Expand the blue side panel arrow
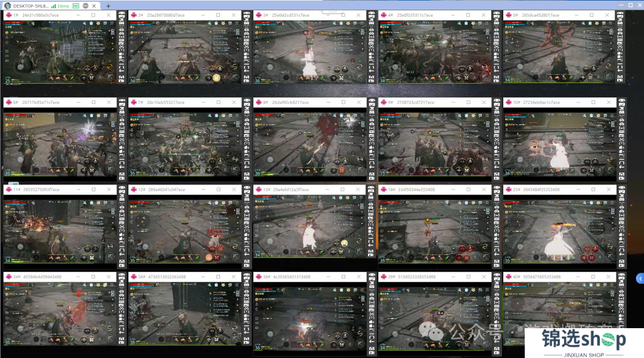Screen dimensions: 644x358 tap(640, 279)
